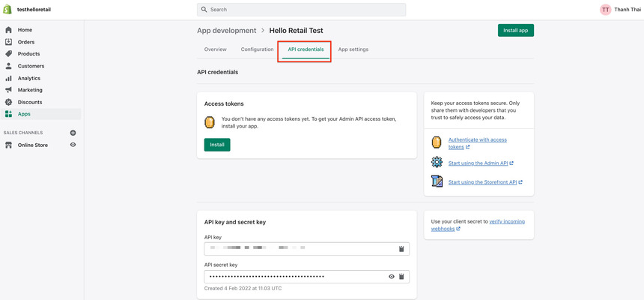Open Authenticate with access tokens link

[477, 139]
